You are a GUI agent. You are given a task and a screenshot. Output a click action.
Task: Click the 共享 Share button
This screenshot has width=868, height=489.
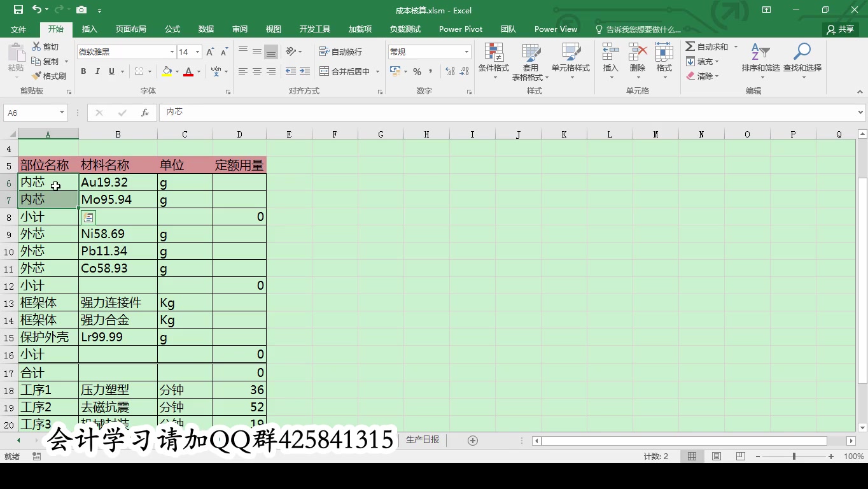point(840,29)
